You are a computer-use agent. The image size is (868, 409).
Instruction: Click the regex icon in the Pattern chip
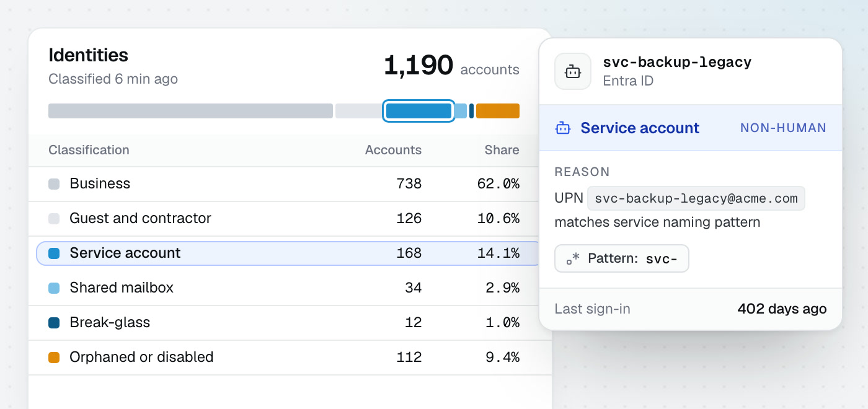click(573, 259)
